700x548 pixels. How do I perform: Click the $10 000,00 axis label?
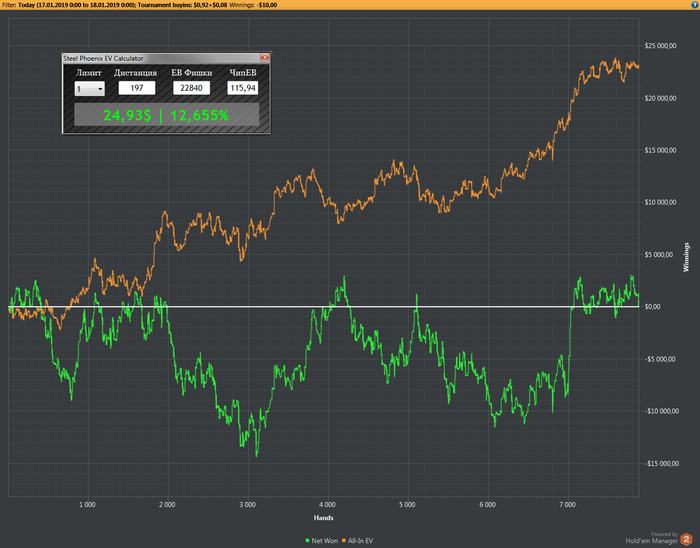[x=660, y=203]
